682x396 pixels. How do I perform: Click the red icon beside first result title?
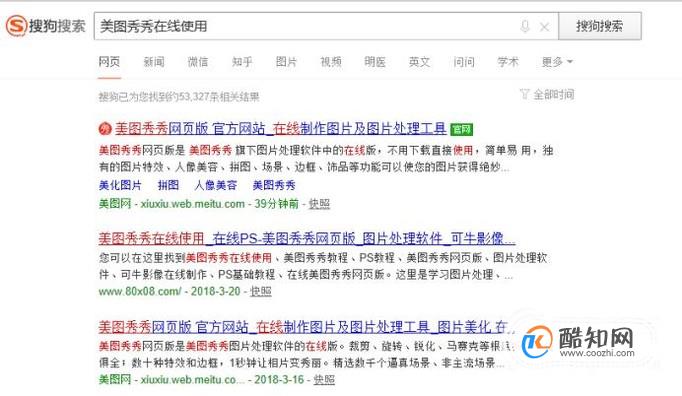[105, 129]
